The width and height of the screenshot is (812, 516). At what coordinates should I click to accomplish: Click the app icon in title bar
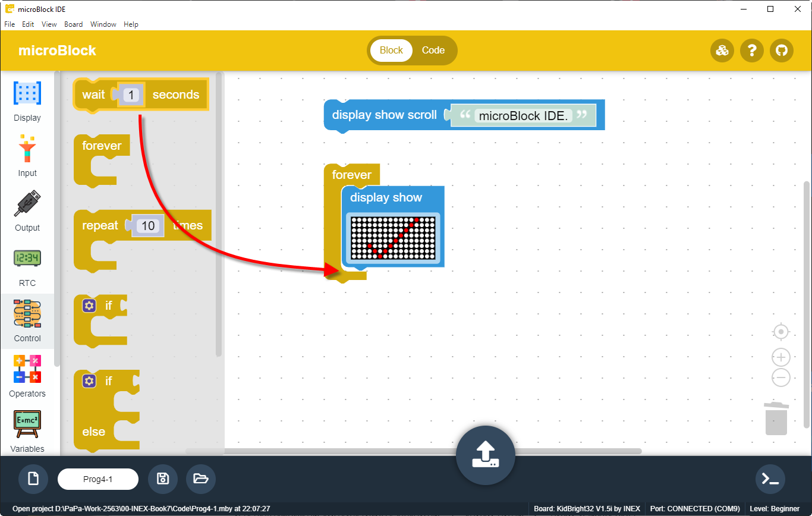click(10, 9)
